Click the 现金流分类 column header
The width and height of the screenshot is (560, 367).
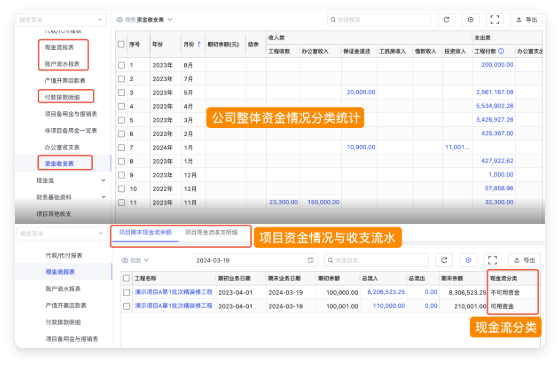coord(504,278)
